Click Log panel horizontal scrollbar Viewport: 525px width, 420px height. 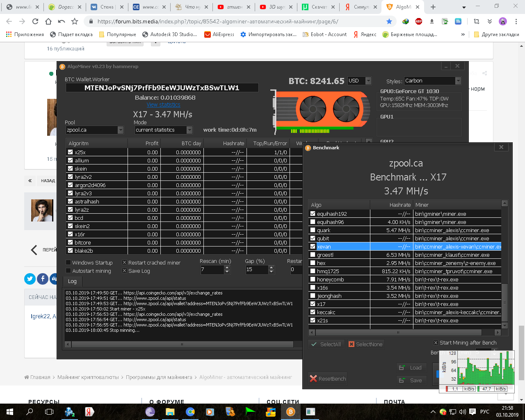183,344
